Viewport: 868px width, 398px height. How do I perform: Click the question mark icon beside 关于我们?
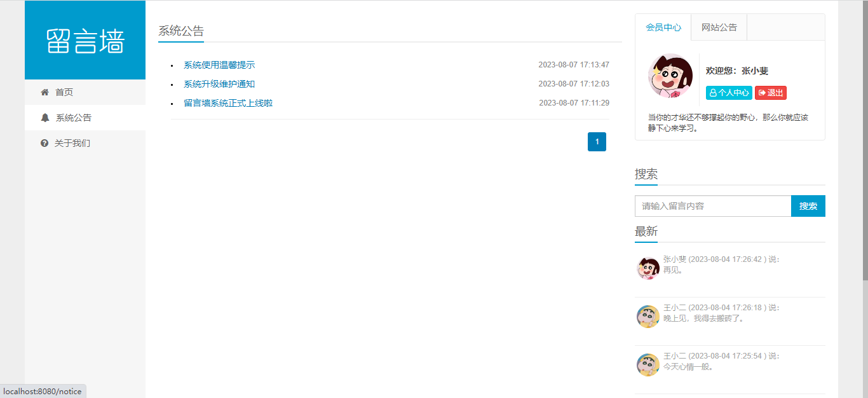coord(44,143)
